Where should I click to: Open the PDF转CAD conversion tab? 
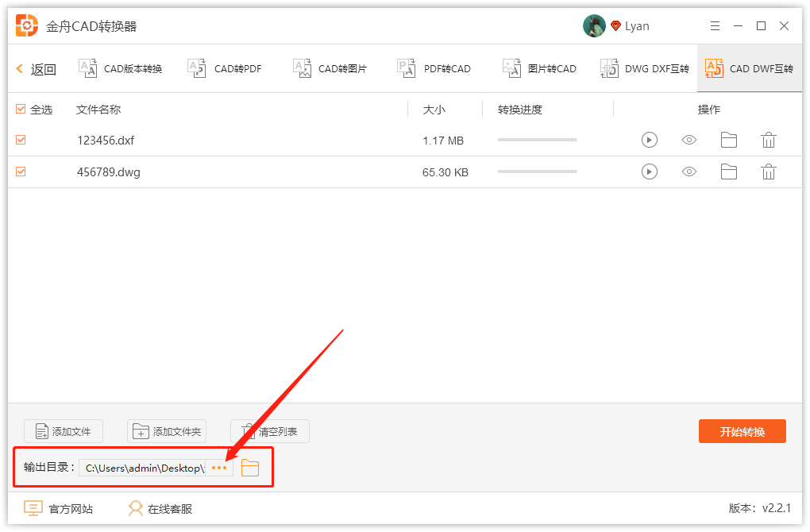click(435, 68)
